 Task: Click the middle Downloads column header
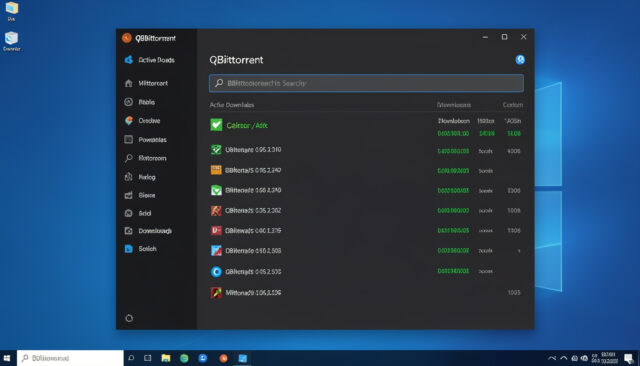[x=453, y=105]
